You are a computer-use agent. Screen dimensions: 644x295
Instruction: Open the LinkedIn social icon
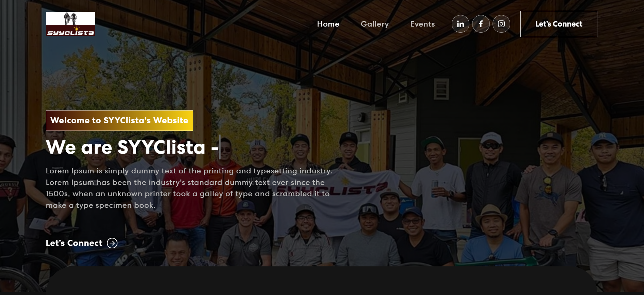[x=460, y=24]
